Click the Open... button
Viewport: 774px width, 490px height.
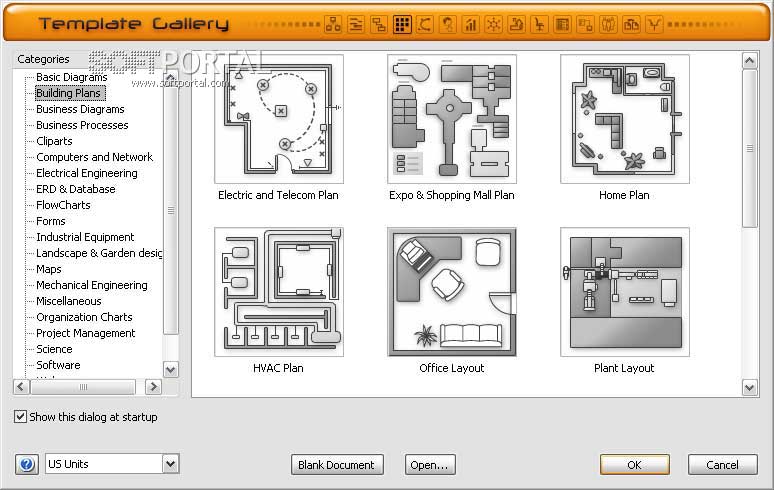pos(429,465)
